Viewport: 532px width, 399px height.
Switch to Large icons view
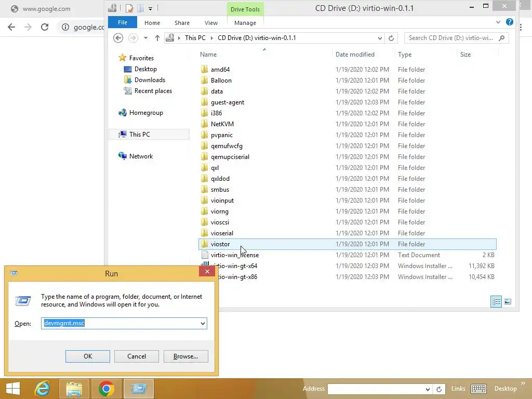[x=508, y=301]
